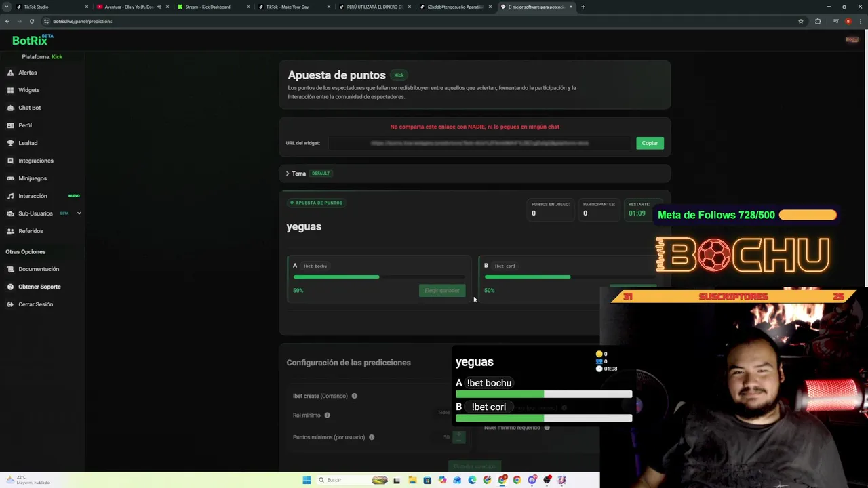The height and width of the screenshot is (488, 868).
Task: Click option B !bet cori progress bar
Action: pos(570,277)
